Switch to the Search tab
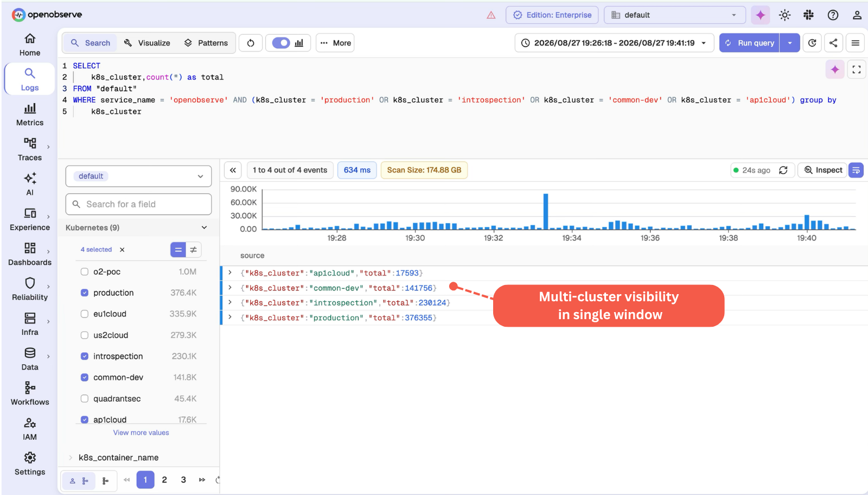The image size is (868, 495). click(x=91, y=43)
